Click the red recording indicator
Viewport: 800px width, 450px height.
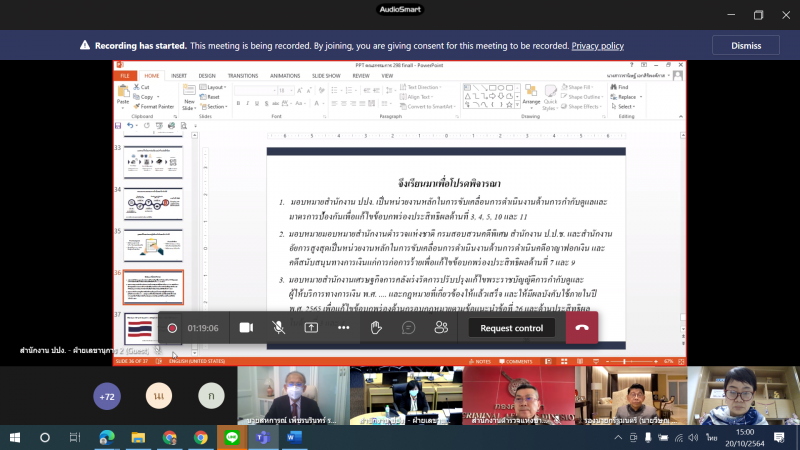point(172,328)
